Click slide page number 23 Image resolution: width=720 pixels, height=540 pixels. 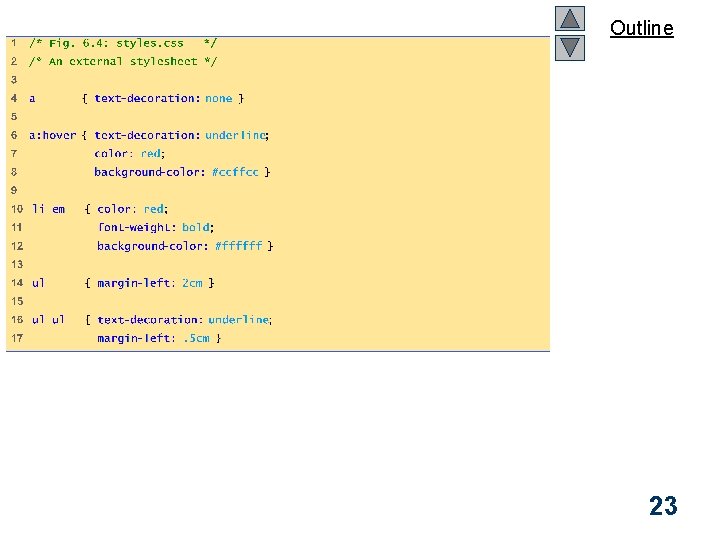coord(663,506)
